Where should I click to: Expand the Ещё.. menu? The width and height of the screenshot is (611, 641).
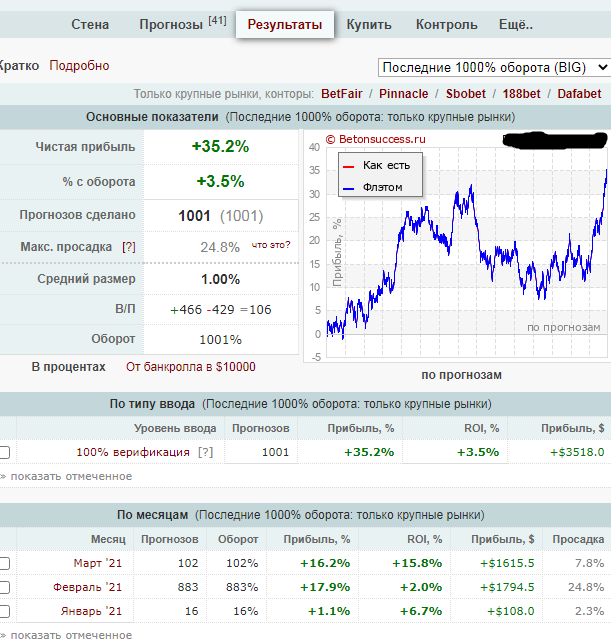[x=514, y=25]
